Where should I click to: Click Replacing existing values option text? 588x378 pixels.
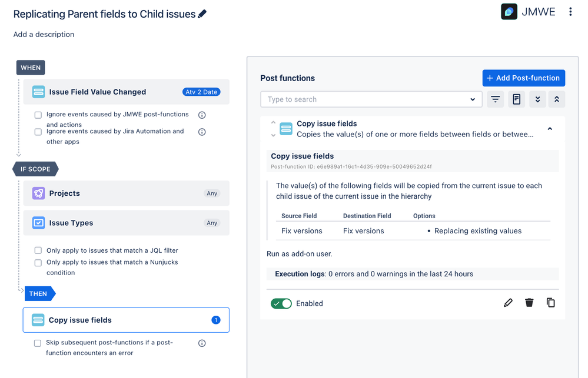(x=478, y=231)
